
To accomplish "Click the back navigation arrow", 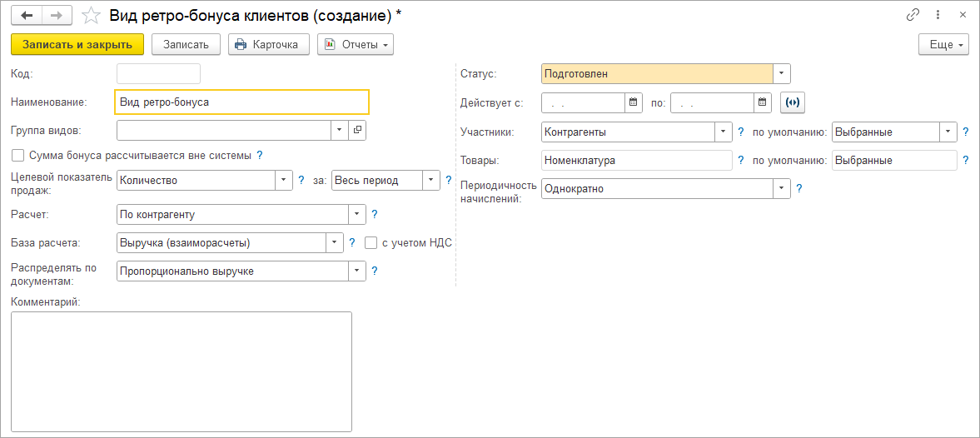I will 27,15.
